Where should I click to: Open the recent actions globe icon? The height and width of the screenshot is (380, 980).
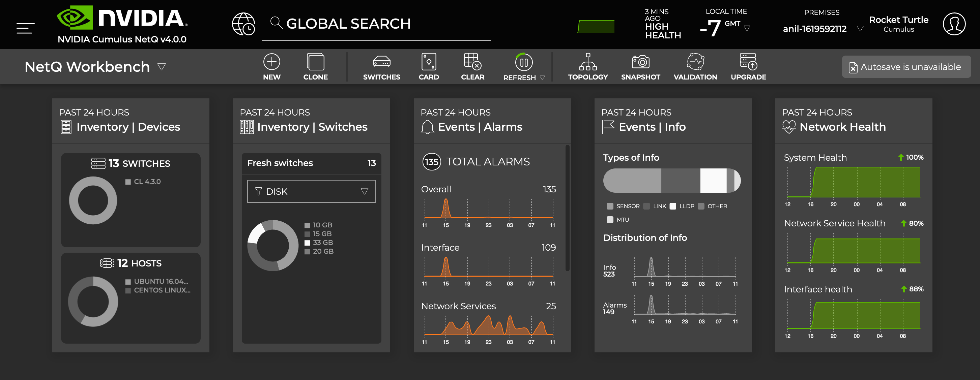(243, 24)
